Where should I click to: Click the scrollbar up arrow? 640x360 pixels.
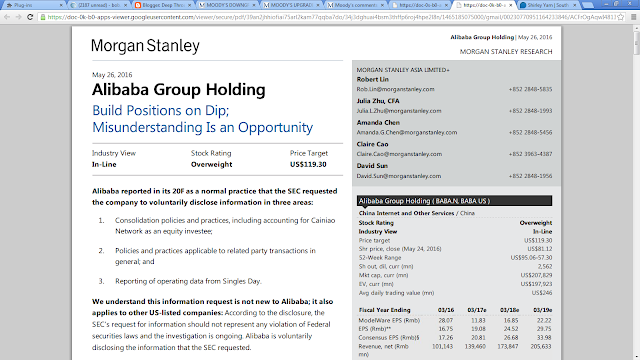[636, 28]
